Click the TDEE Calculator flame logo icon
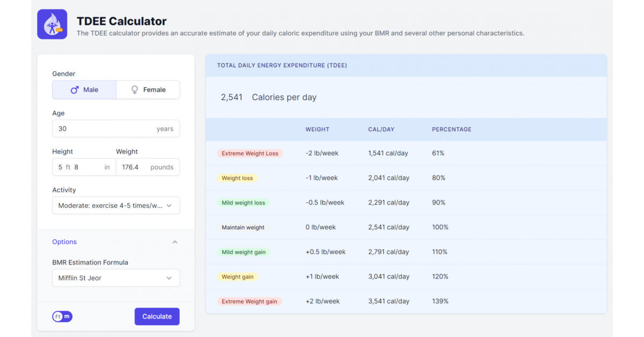 tap(52, 24)
